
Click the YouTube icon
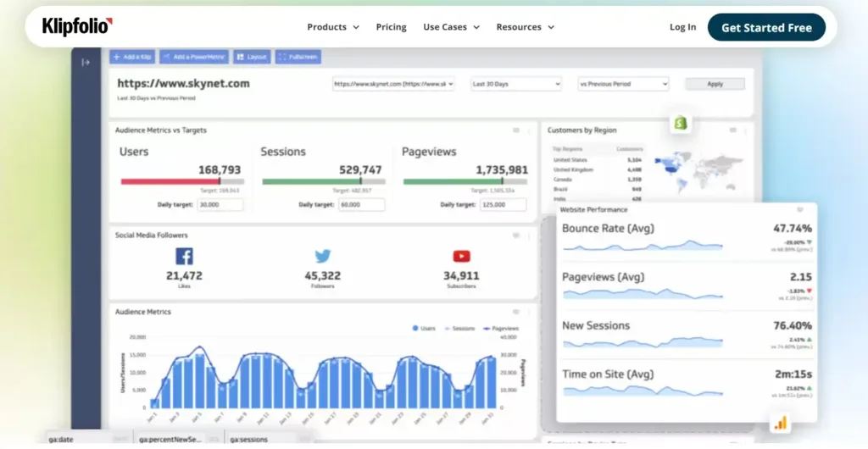(462, 256)
